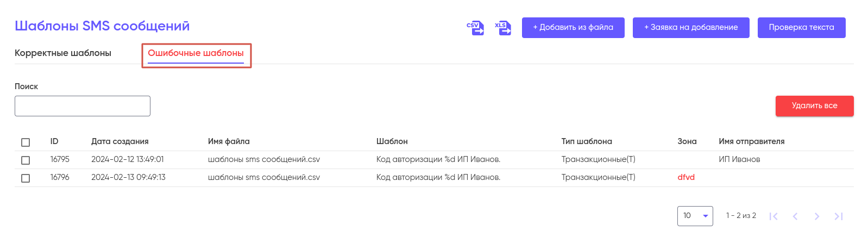Switch to the Корректные шаблоны tab
The width and height of the screenshot is (868, 249).
[63, 53]
